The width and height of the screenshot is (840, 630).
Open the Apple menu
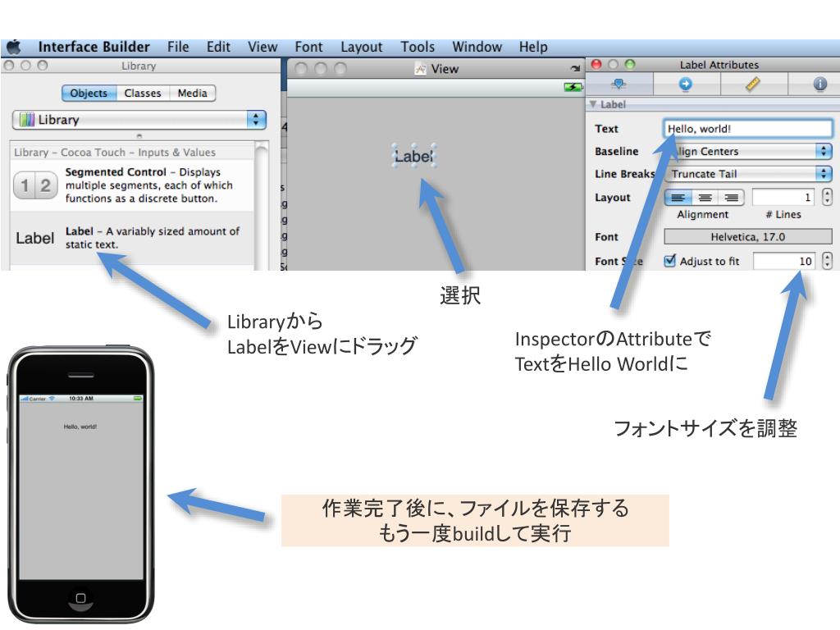(13, 47)
